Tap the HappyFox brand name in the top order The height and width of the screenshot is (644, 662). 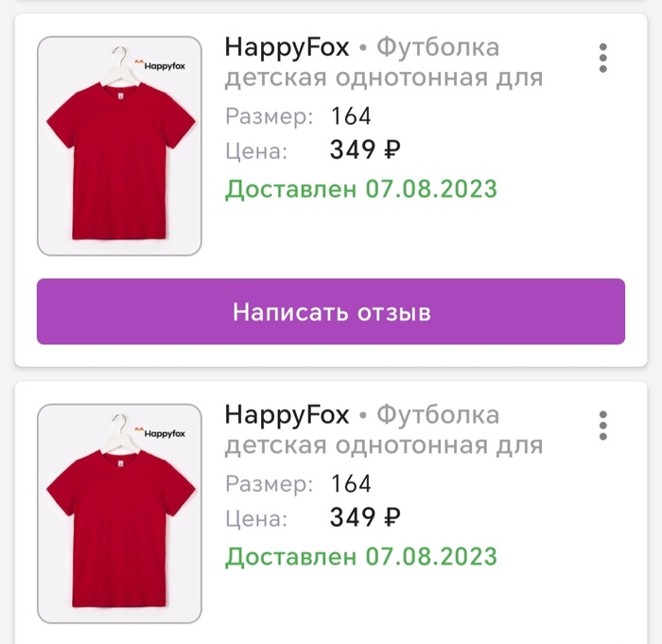[x=287, y=46]
